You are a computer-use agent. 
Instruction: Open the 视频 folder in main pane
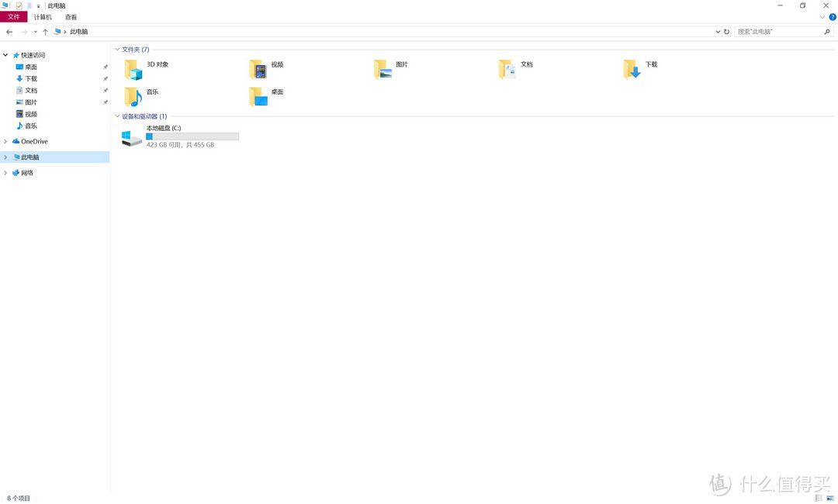pyautogui.click(x=266, y=70)
